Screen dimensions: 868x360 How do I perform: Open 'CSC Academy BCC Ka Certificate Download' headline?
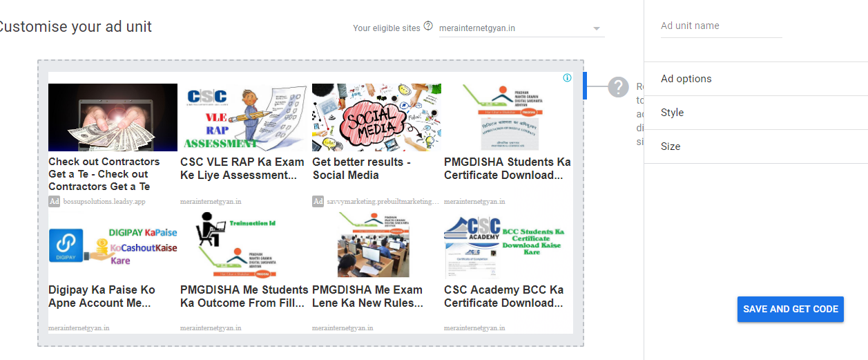tap(504, 296)
